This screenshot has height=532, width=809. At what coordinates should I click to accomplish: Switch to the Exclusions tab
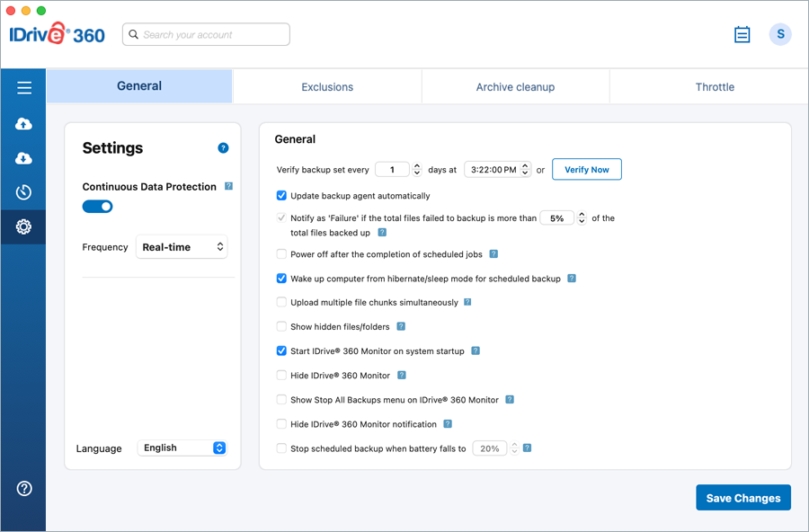tap(327, 87)
